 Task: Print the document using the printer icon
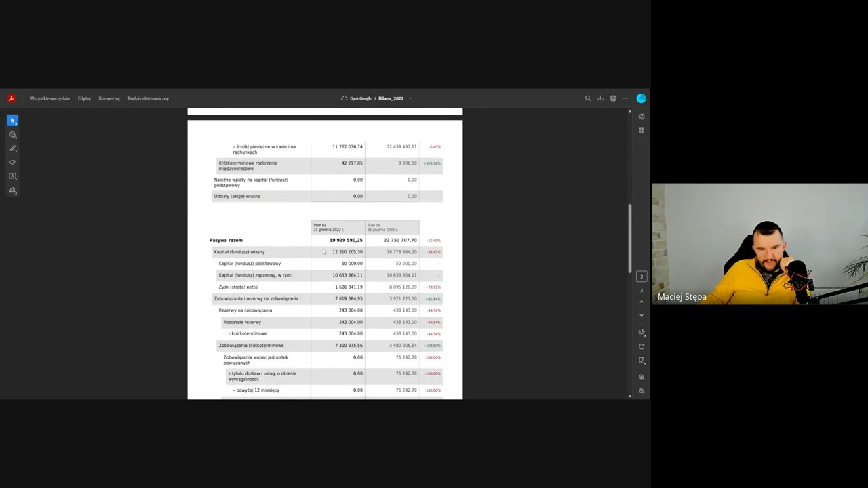click(613, 98)
